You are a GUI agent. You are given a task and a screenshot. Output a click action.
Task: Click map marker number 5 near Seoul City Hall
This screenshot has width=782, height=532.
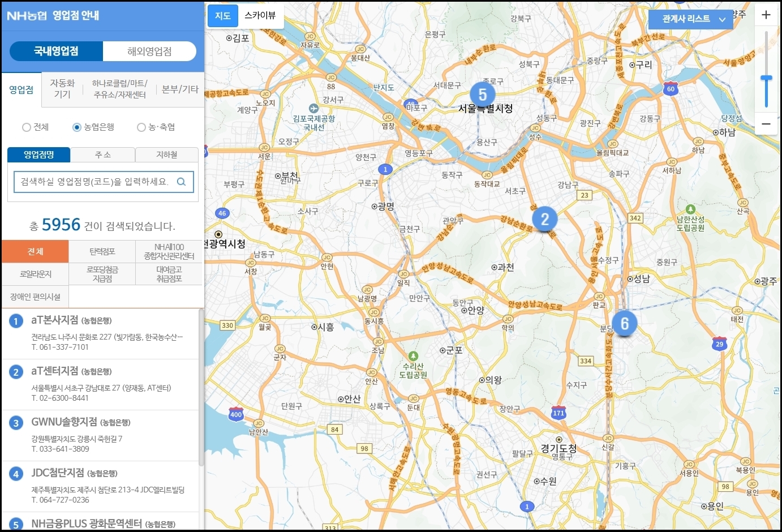click(482, 94)
